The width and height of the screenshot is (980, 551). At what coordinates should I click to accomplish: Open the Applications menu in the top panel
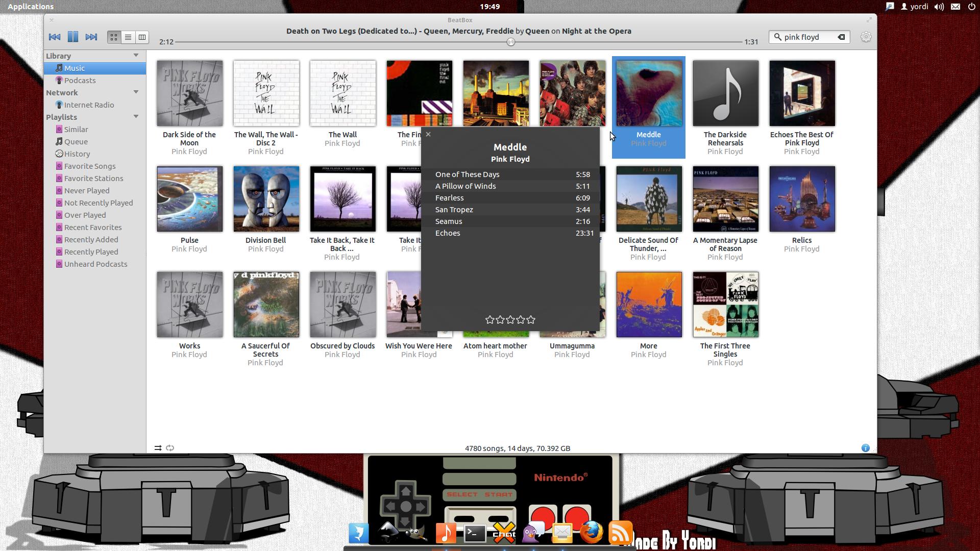[31, 6]
